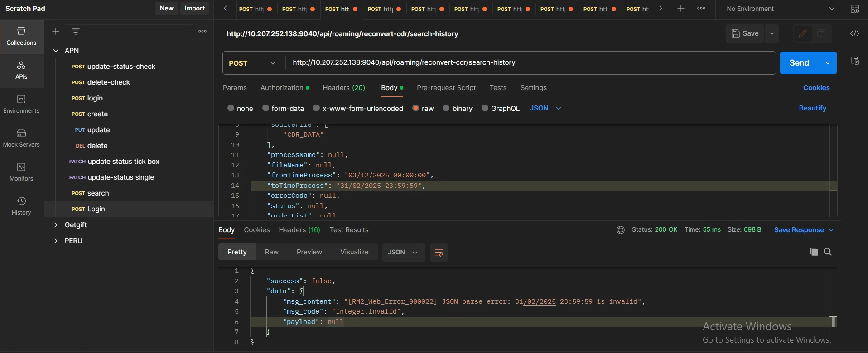868x353 pixels.
Task: Open the Monitors panel icon
Action: click(21, 172)
